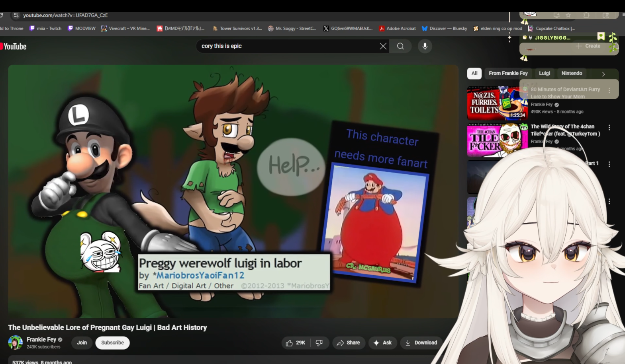The height and width of the screenshot is (364, 625).
Task: Download the video
Action: (421, 343)
